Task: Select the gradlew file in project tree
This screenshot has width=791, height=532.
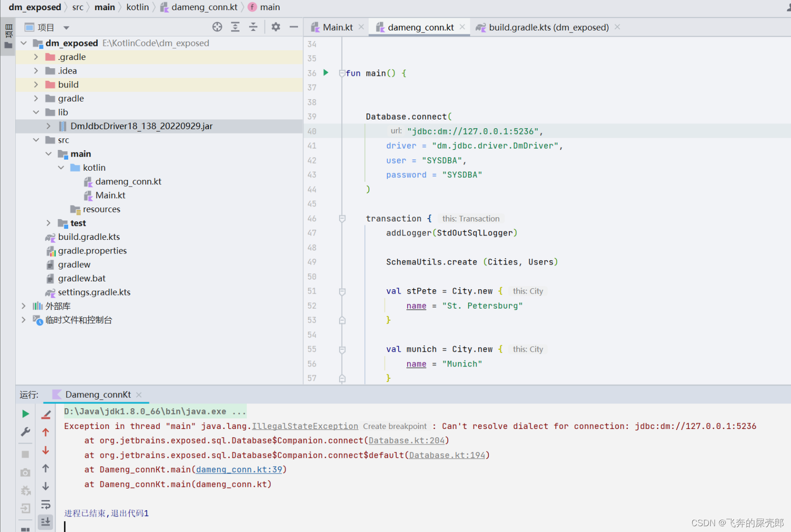Action: [74, 265]
